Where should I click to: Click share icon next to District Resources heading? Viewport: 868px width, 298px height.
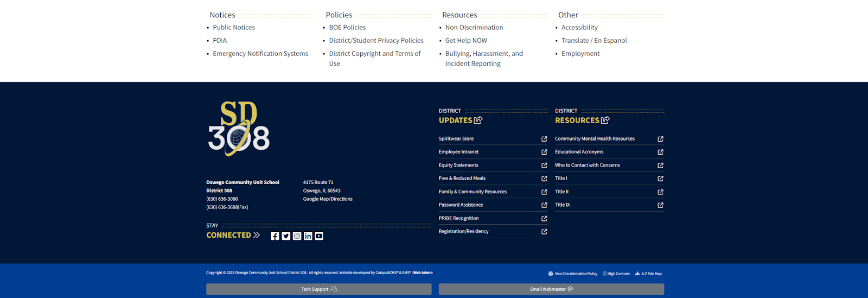coord(605,120)
